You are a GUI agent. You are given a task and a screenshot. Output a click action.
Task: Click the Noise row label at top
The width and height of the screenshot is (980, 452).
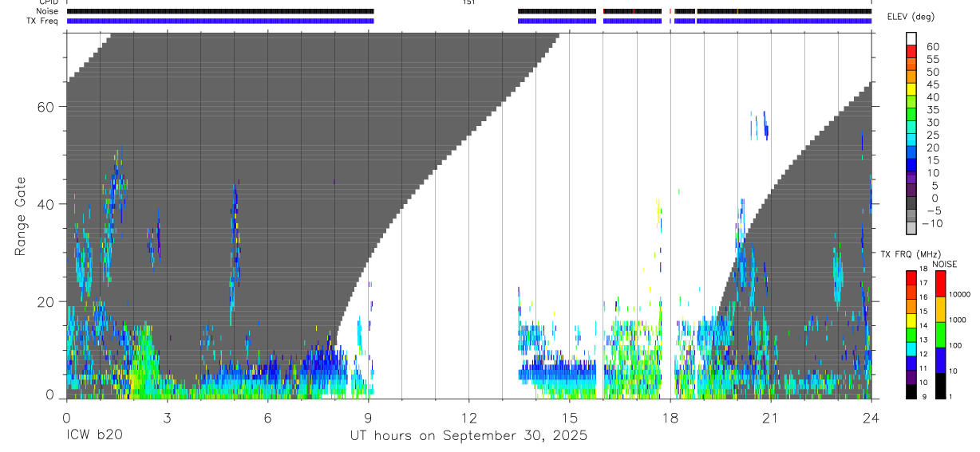47,11
